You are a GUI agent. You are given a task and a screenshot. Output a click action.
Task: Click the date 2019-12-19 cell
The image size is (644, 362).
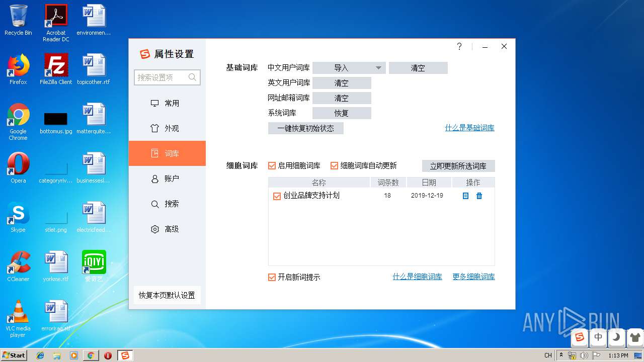(x=427, y=196)
